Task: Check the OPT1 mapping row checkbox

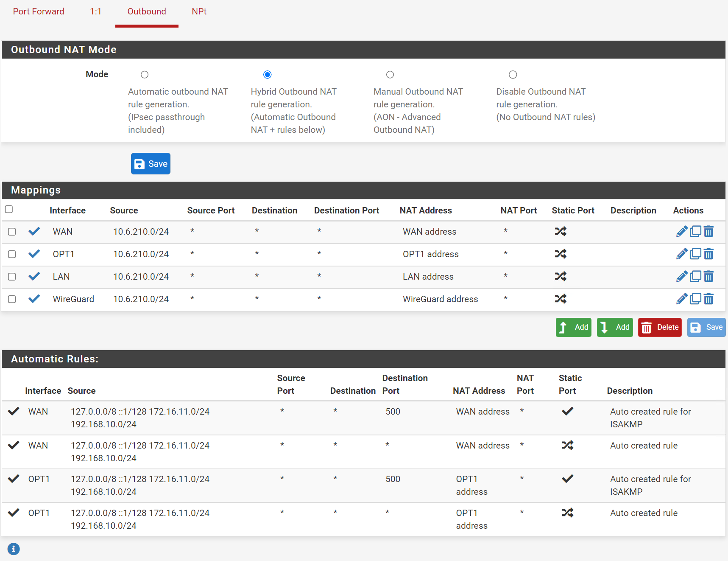Action: pyautogui.click(x=12, y=254)
